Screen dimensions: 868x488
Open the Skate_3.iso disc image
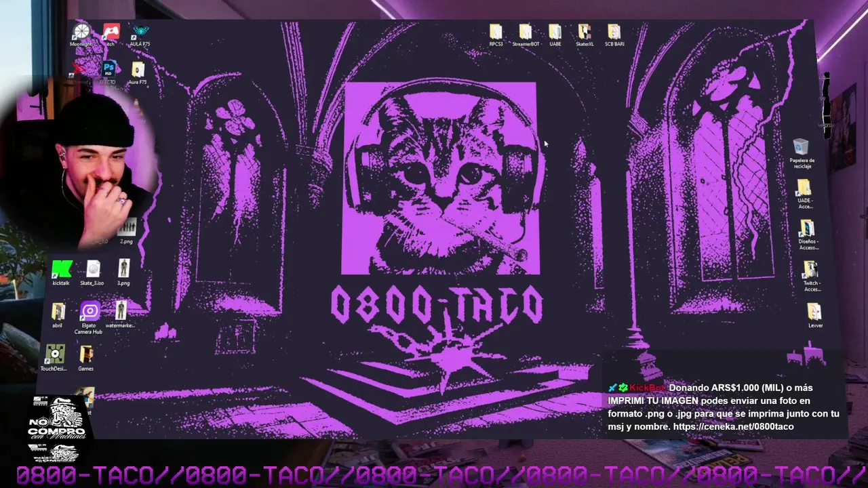click(x=92, y=272)
